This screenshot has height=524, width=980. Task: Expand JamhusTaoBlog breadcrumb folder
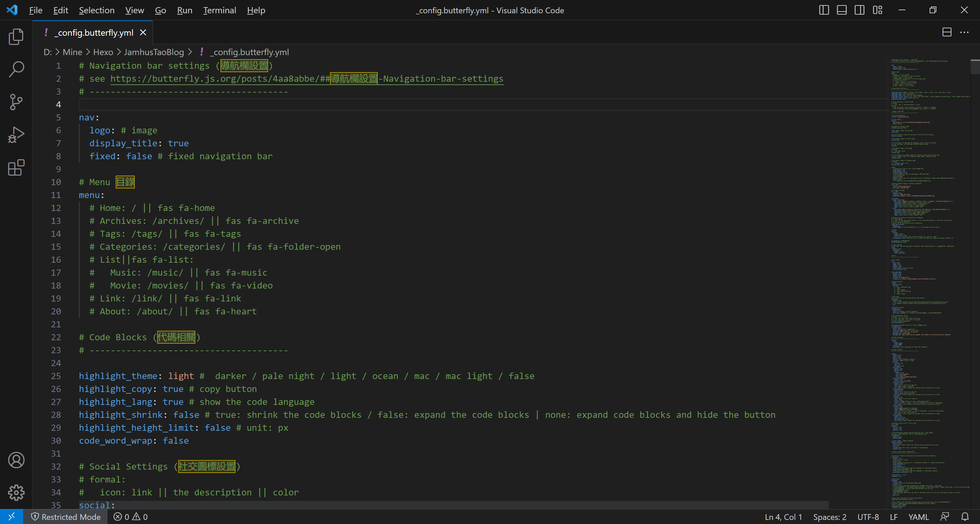pos(154,52)
